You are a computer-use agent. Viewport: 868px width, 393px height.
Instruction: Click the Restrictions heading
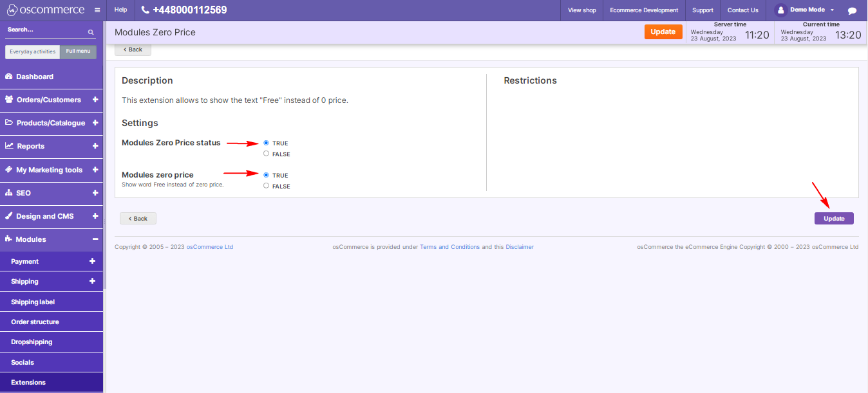(x=530, y=80)
